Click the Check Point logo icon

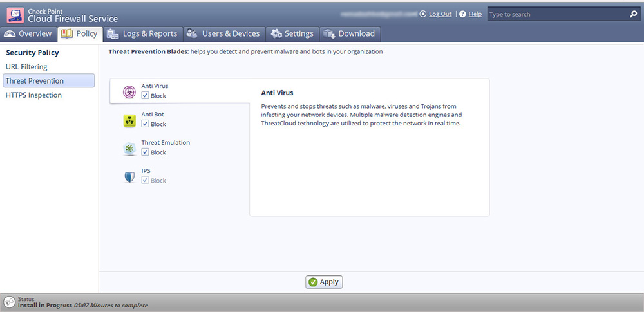click(x=15, y=15)
